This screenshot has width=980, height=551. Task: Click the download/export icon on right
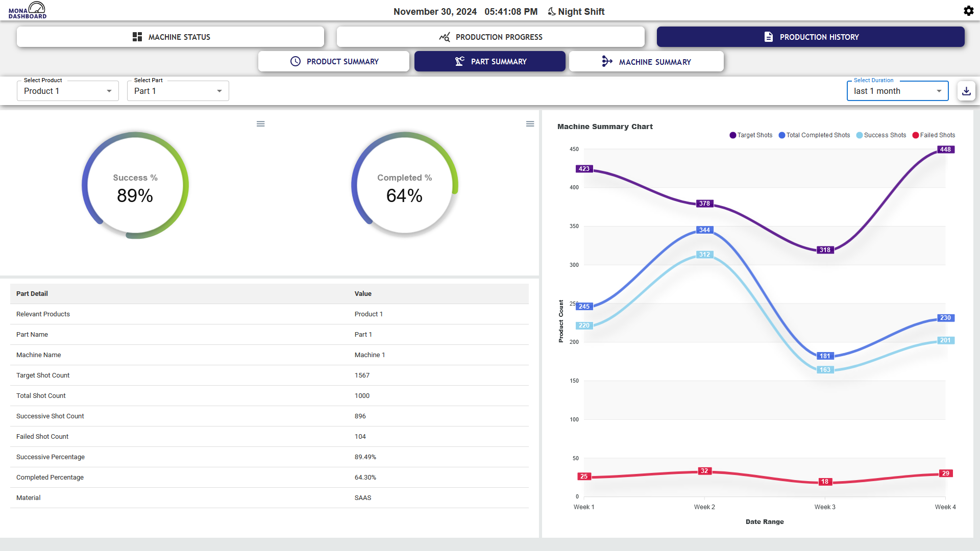967,91
